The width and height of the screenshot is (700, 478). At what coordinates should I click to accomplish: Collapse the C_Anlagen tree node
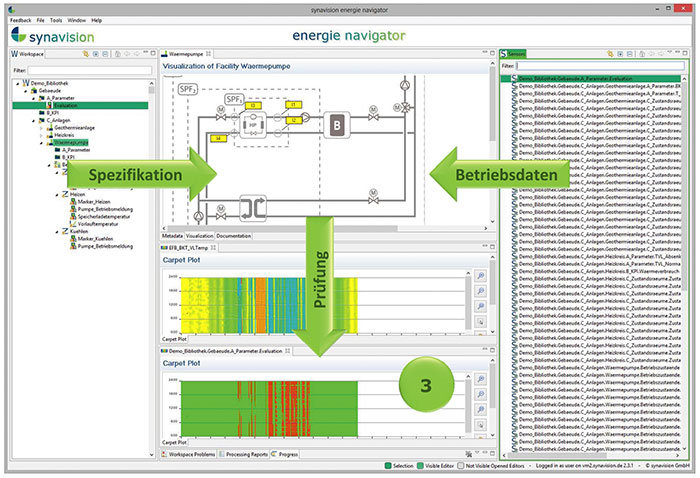tap(34, 121)
